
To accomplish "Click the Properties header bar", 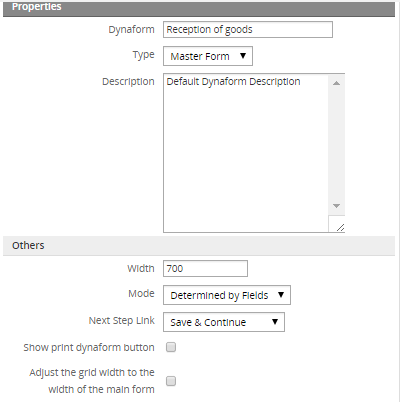I will click(x=199, y=8).
